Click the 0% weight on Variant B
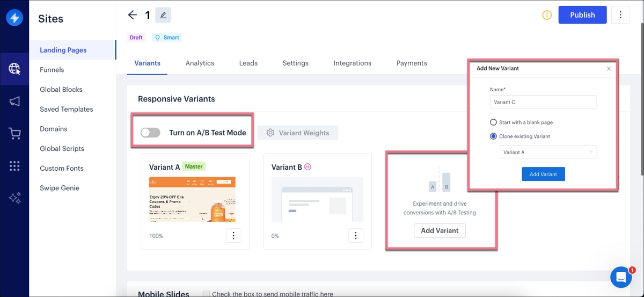This screenshot has height=297, width=644. [x=275, y=236]
